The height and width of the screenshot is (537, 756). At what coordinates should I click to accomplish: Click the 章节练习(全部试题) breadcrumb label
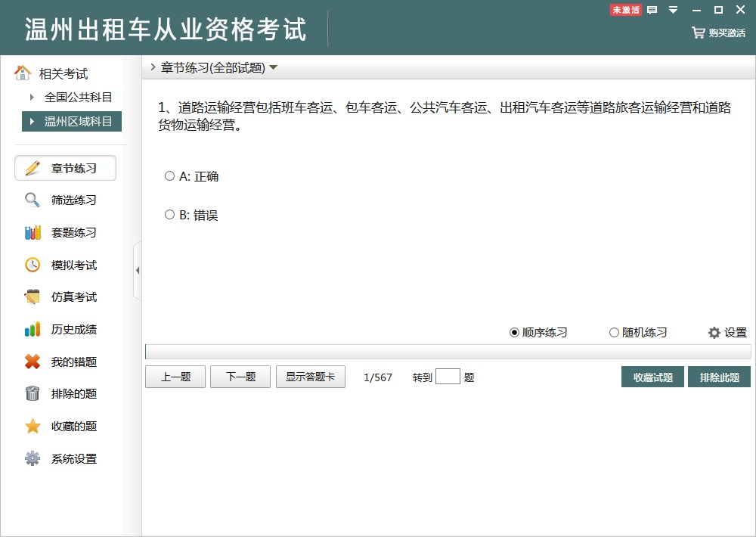point(213,67)
